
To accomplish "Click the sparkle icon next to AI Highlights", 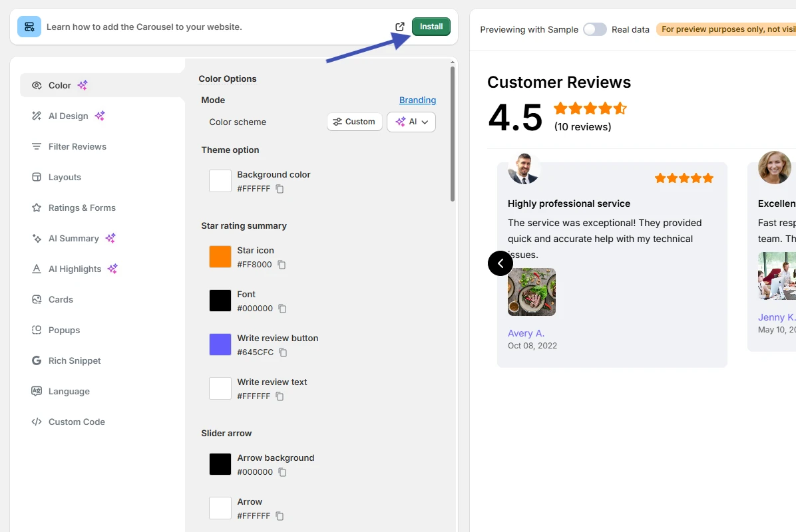I will 112,269.
